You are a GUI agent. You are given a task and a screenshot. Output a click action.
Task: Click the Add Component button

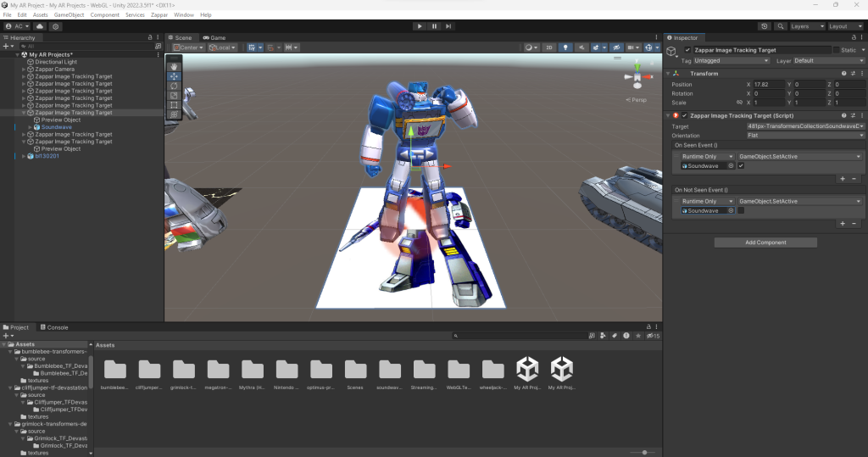click(765, 242)
